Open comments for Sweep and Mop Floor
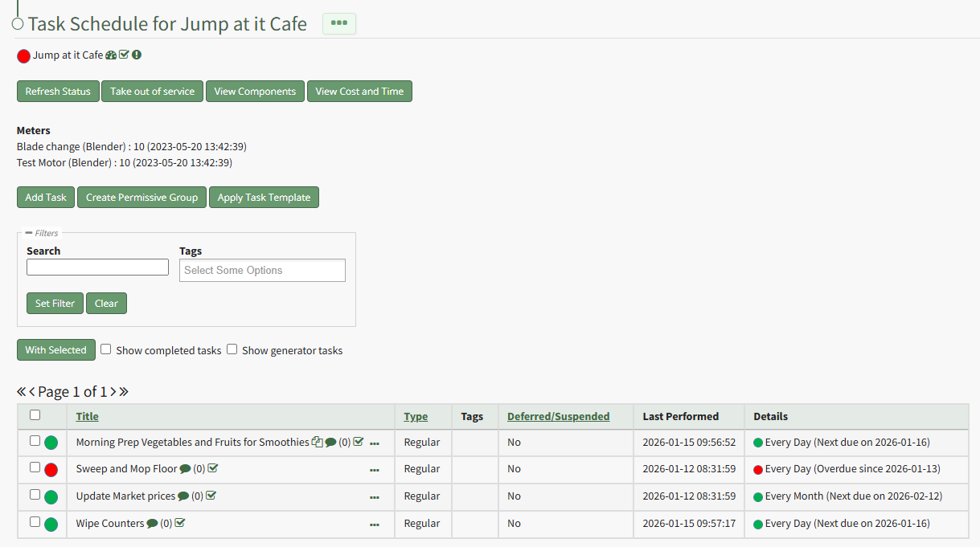The image size is (980, 547). click(185, 469)
